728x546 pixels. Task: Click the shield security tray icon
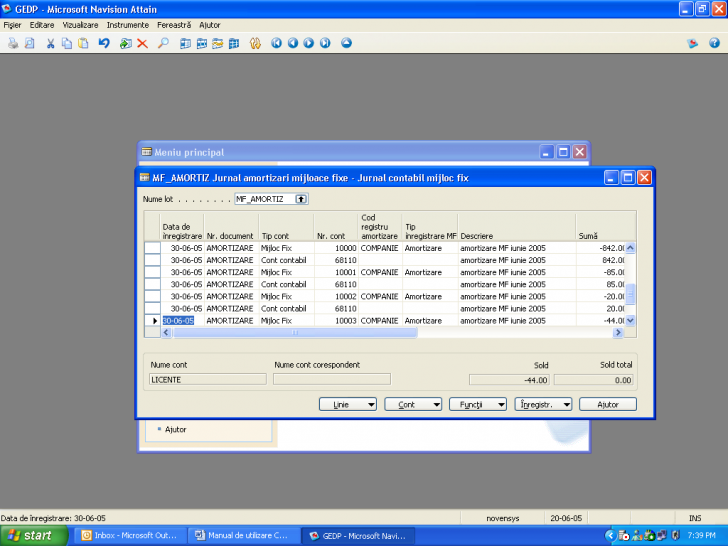[676, 535]
